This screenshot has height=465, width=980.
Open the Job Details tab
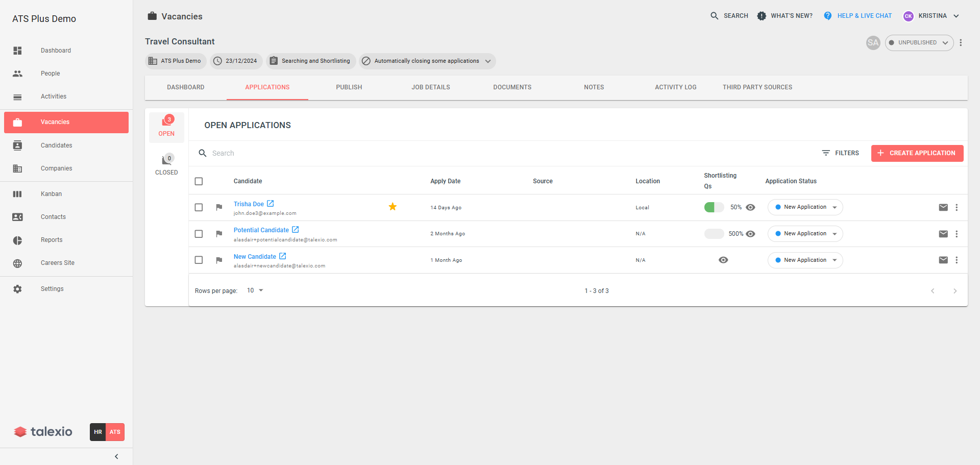click(431, 87)
